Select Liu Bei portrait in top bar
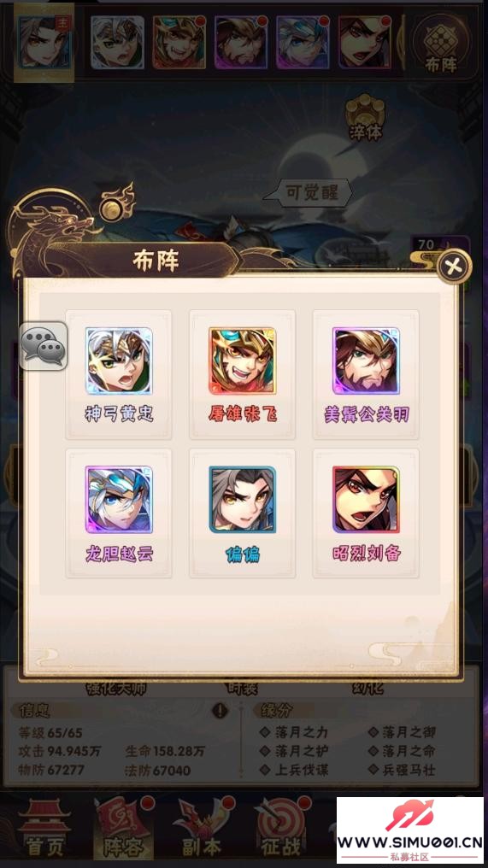488x868 pixels. (x=364, y=42)
